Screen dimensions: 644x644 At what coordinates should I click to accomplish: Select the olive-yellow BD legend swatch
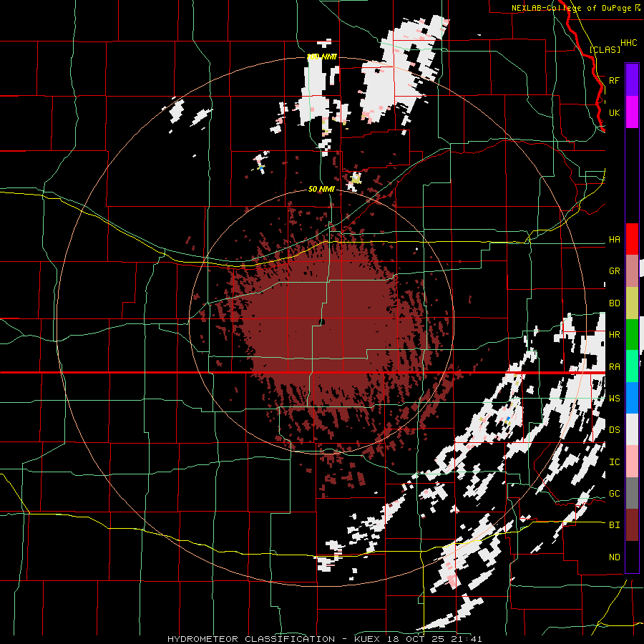tap(632, 303)
